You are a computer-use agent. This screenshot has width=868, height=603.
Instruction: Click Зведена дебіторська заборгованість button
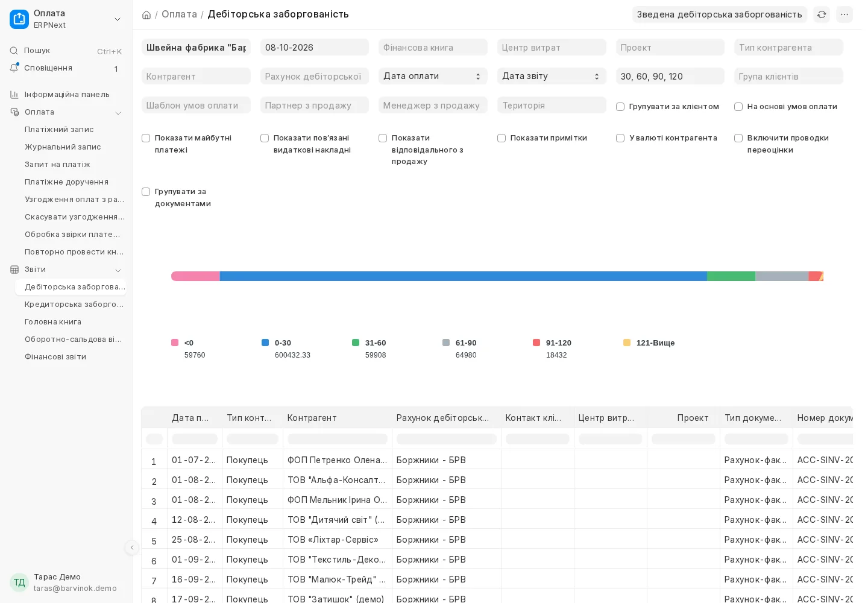pos(719,14)
